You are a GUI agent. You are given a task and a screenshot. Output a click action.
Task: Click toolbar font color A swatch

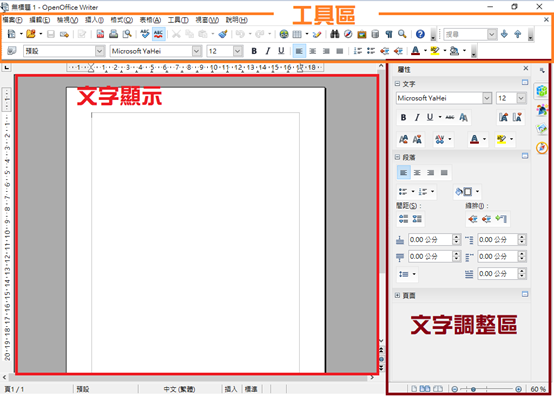pos(416,51)
